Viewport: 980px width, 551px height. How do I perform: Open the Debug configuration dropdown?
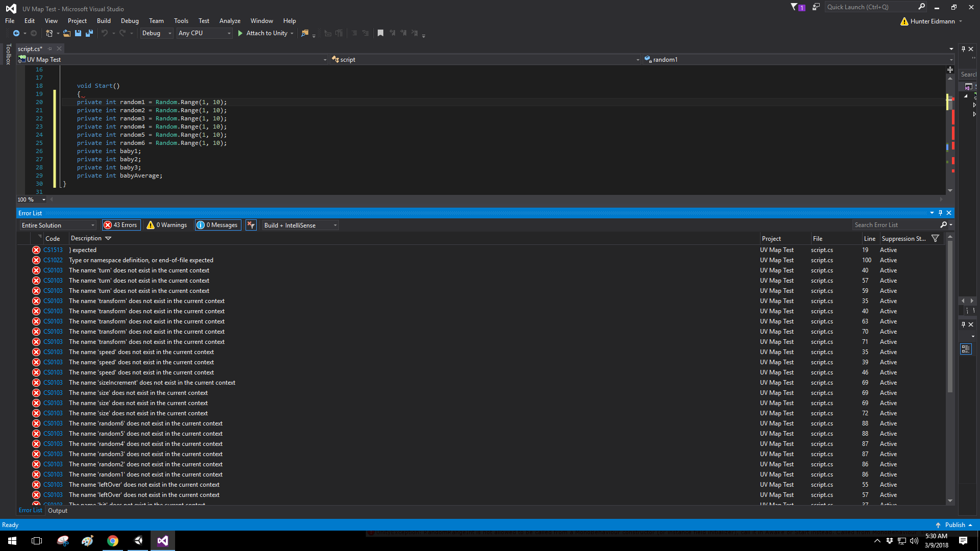click(x=157, y=33)
